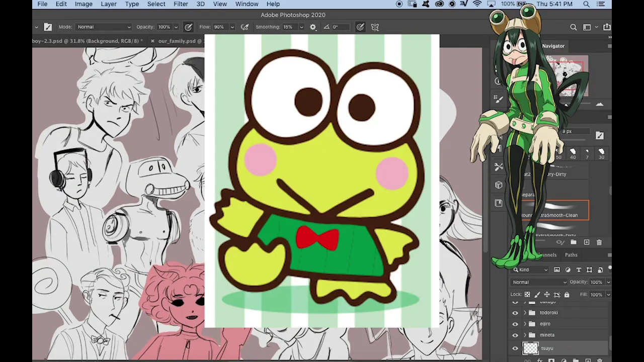Open brush settings toggle near size field
The image size is (644, 362).
click(600, 135)
